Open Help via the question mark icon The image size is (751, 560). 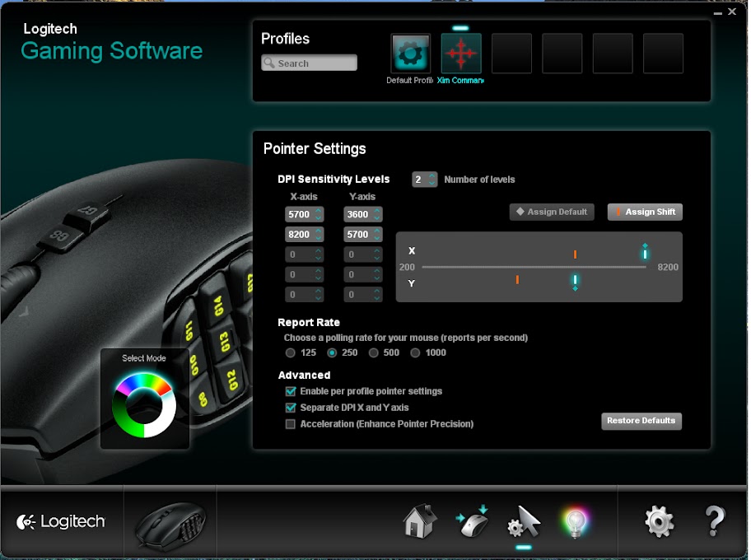[x=713, y=521]
